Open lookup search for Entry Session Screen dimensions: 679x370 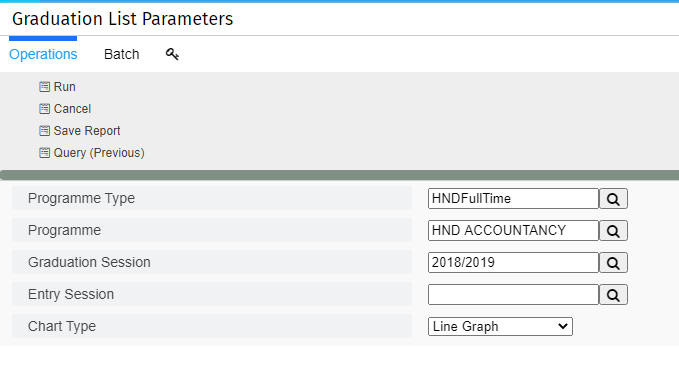click(613, 295)
